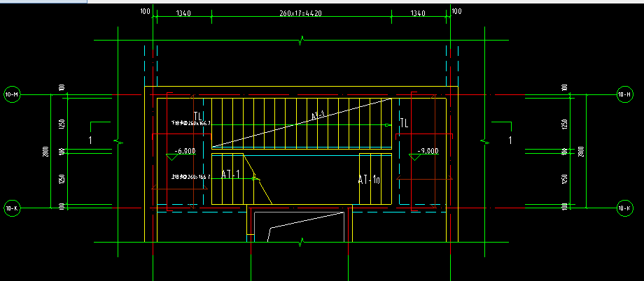Select the slanted AT-1 label on upper flight
This screenshot has width=644, height=281.
pos(318,116)
